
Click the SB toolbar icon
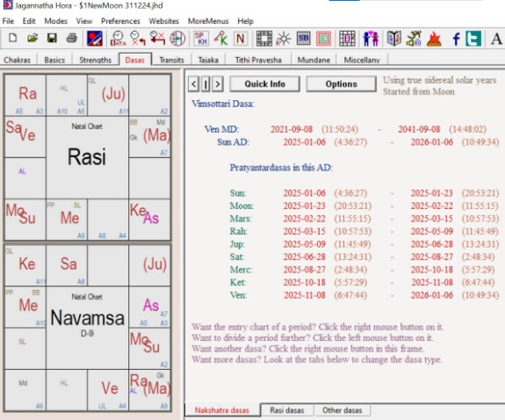pos(303,39)
